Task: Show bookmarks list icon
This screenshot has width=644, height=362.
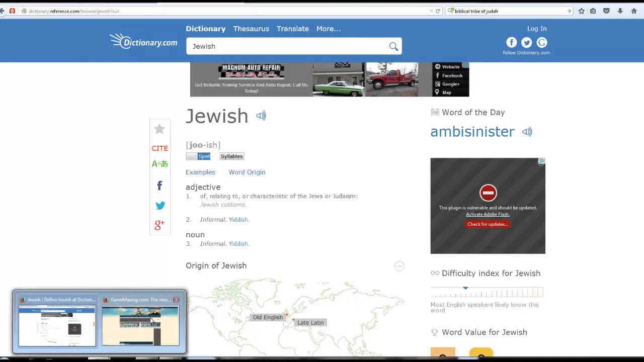Action: [593, 11]
